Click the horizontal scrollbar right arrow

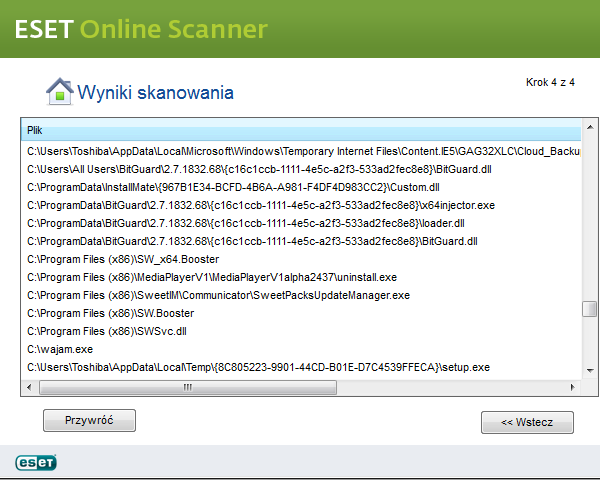coord(572,387)
